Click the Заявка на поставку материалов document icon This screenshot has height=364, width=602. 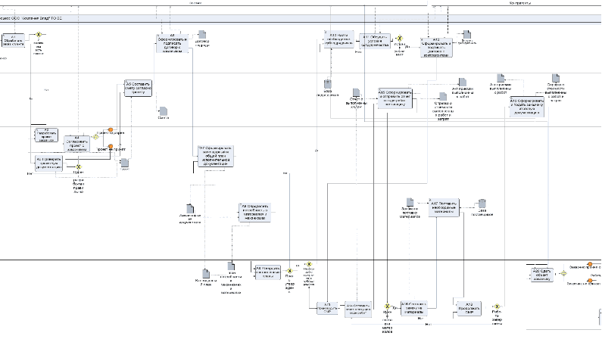click(408, 202)
